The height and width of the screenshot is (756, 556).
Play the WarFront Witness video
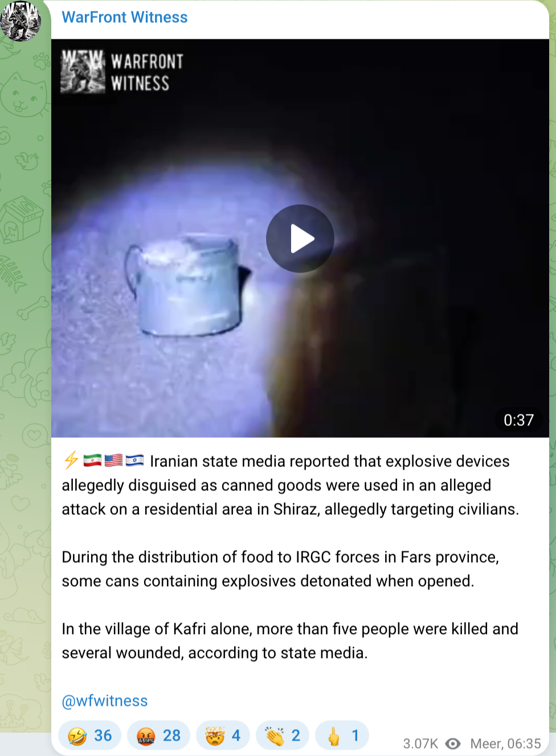(300, 238)
